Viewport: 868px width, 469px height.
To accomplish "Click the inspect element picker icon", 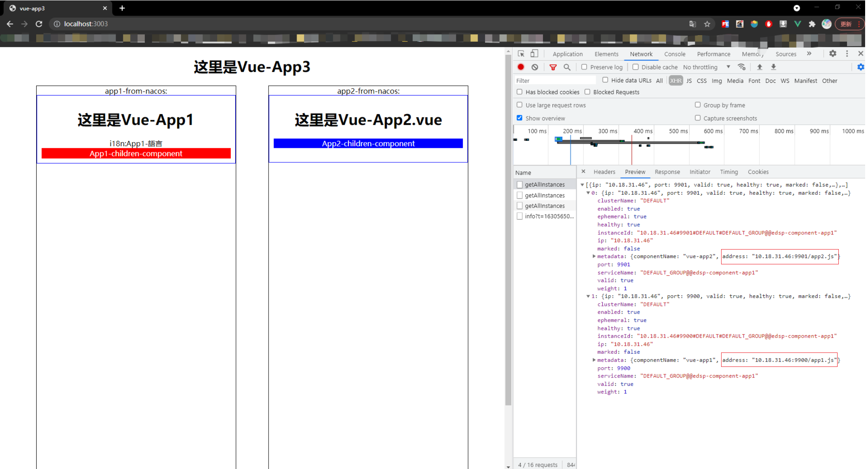I will tap(521, 54).
